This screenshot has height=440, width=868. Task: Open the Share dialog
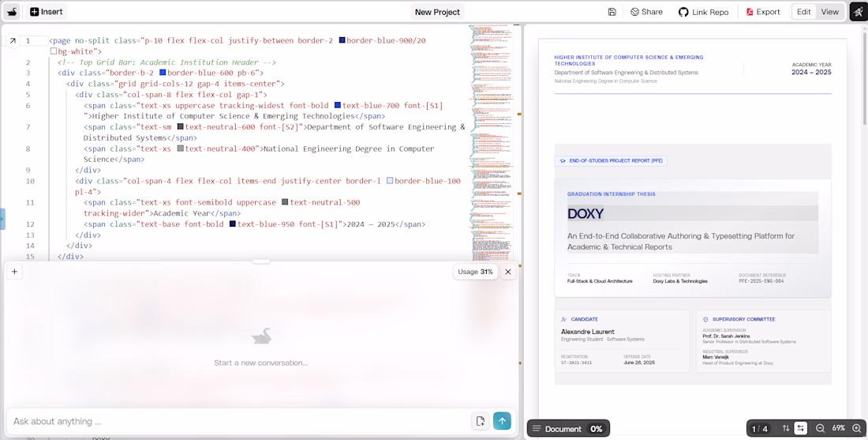[646, 12]
